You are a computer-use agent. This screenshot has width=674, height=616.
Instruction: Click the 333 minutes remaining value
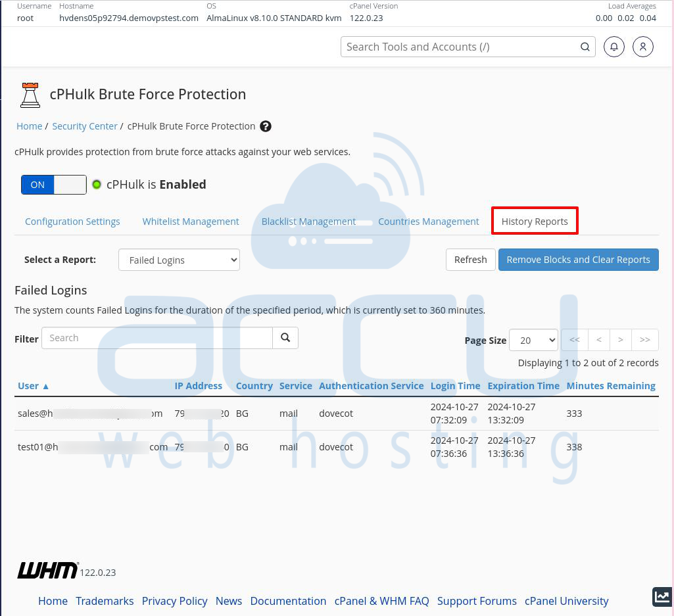(x=574, y=414)
